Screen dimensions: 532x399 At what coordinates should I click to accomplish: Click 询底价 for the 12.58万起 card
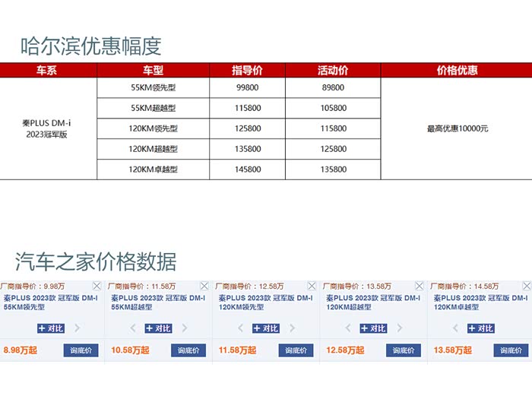(404, 350)
